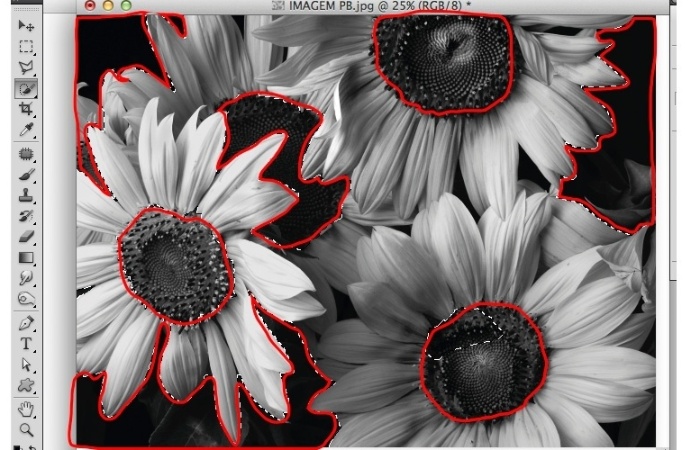Select the History Brush tool
The height and width of the screenshot is (450, 700).
26,216
